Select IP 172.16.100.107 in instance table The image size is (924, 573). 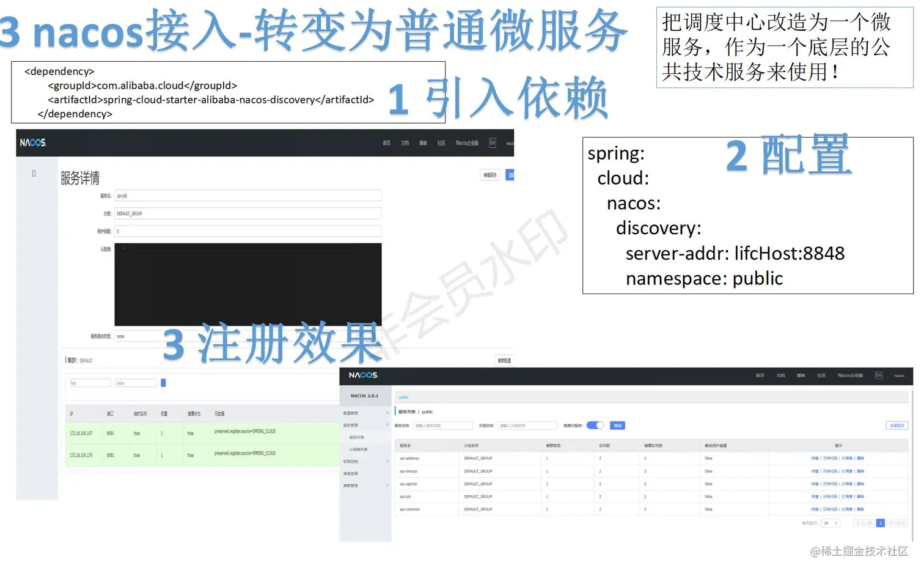(81, 433)
